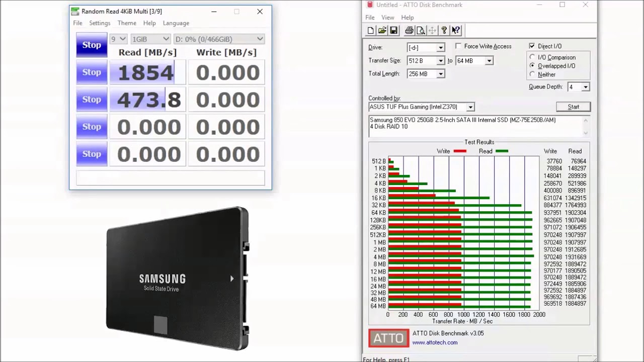Click the ATTO Disk Benchmark title bar icon
The width and height of the screenshot is (644, 362).
tap(370, 5)
